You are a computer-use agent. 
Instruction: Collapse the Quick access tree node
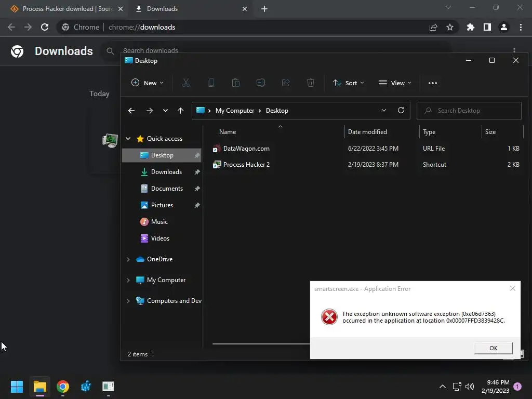(128, 138)
